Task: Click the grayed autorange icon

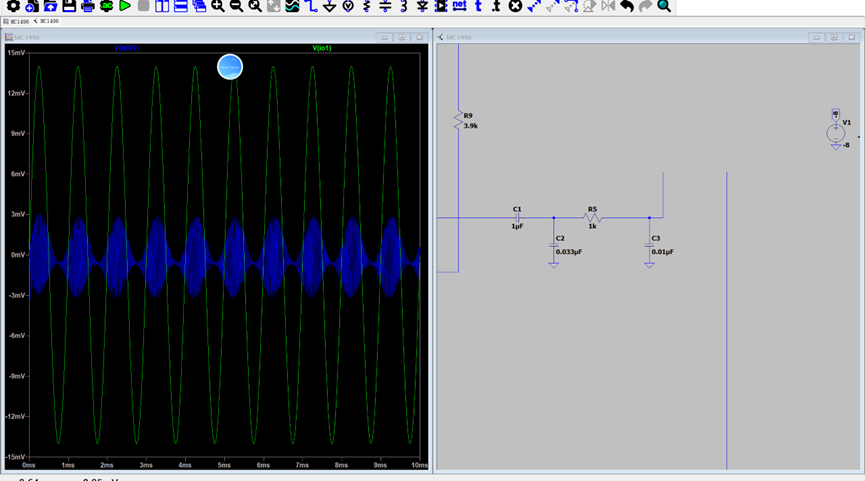Action: [274, 6]
